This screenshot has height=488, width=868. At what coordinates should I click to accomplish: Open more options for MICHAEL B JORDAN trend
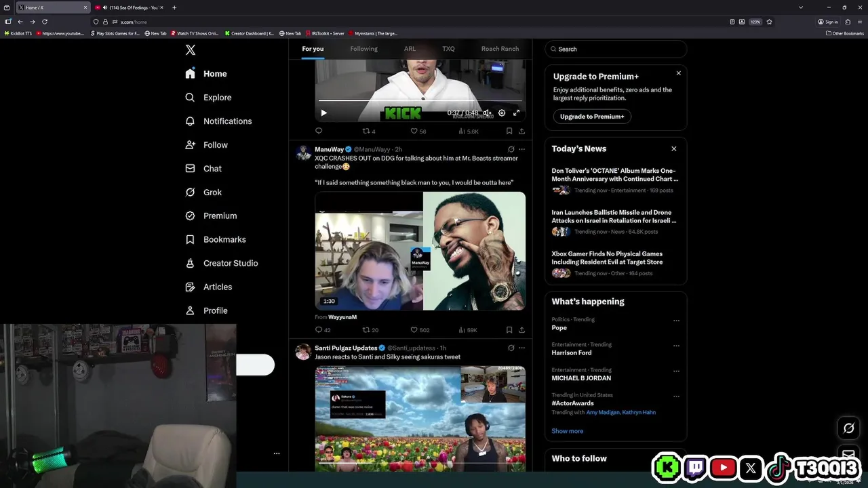[676, 371]
